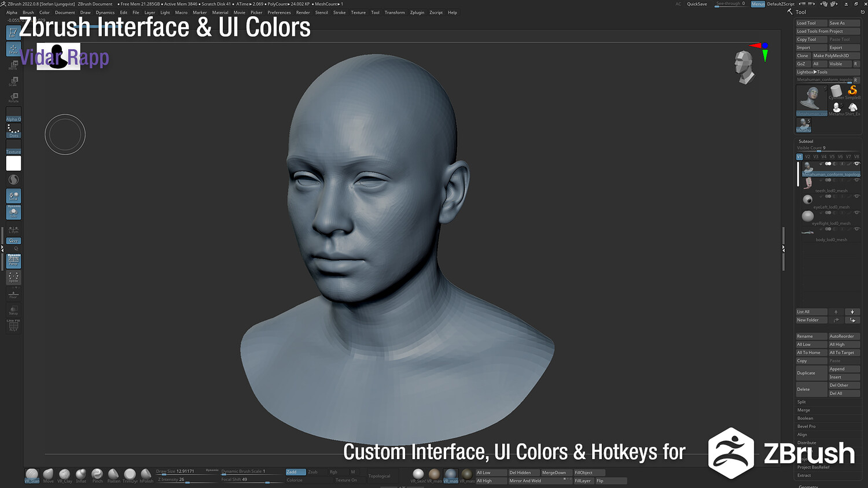Toggle Transparency mode
868x488 pixels.
(13, 310)
